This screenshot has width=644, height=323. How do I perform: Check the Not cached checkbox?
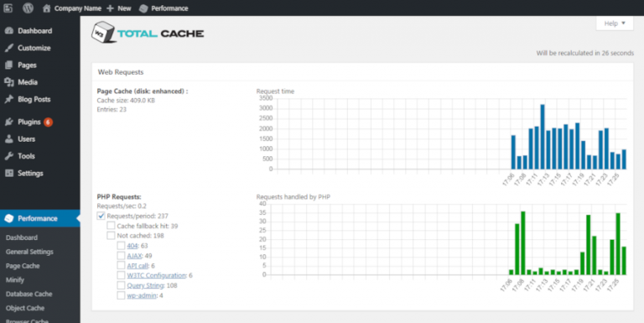[x=111, y=236]
